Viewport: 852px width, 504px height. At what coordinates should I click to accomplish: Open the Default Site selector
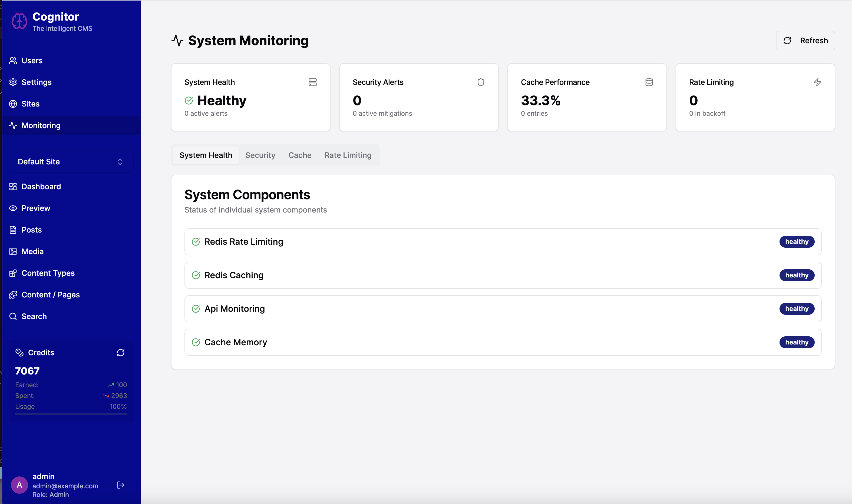[71, 161]
